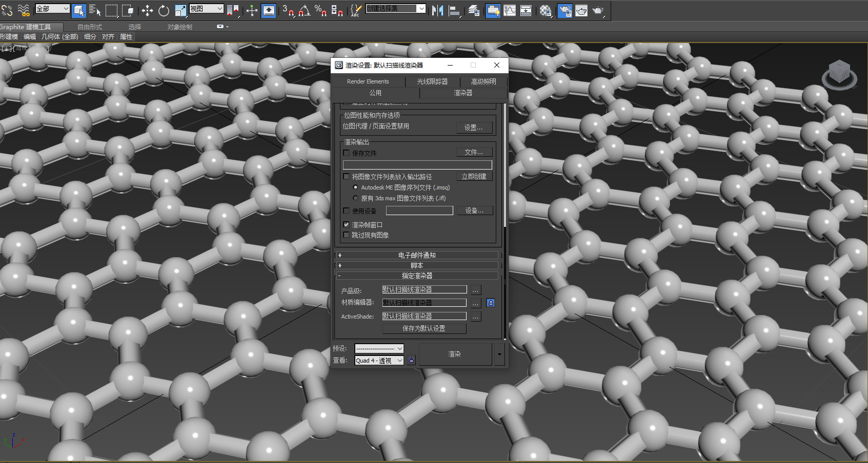Open the 对象绘制 ribbon tab
The height and width of the screenshot is (463, 868).
click(x=179, y=27)
